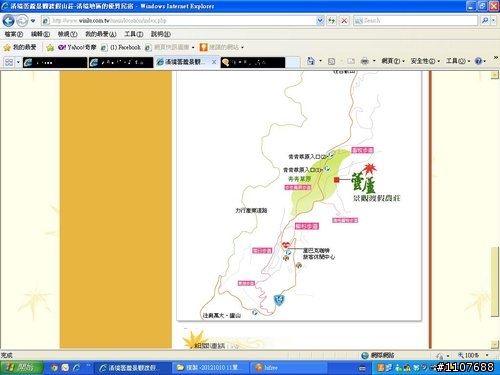Expand the address bar history dropdown
This screenshot has width=500, height=375.
(x=320, y=21)
